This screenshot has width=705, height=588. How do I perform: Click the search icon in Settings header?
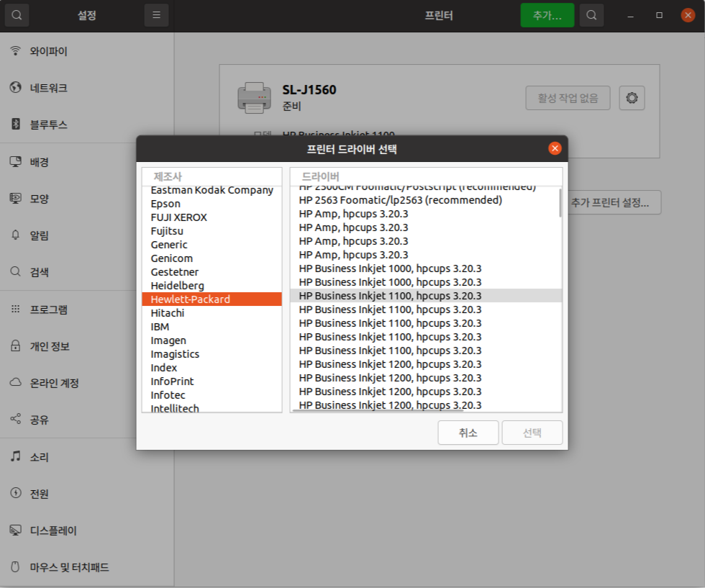click(x=17, y=15)
